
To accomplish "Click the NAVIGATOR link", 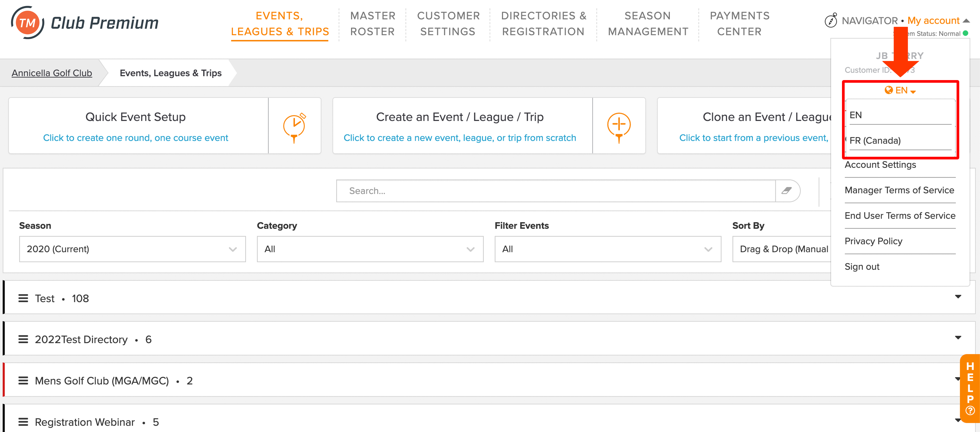I will click(x=870, y=21).
